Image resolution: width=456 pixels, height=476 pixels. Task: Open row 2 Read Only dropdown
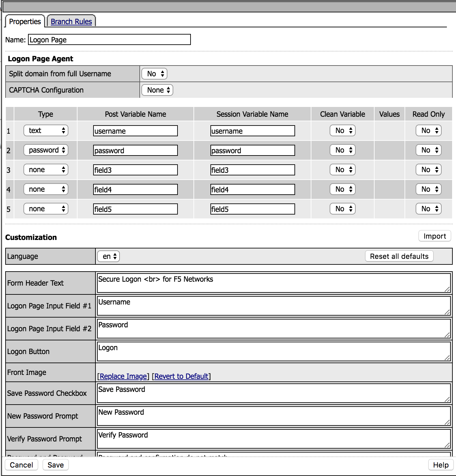click(x=429, y=150)
